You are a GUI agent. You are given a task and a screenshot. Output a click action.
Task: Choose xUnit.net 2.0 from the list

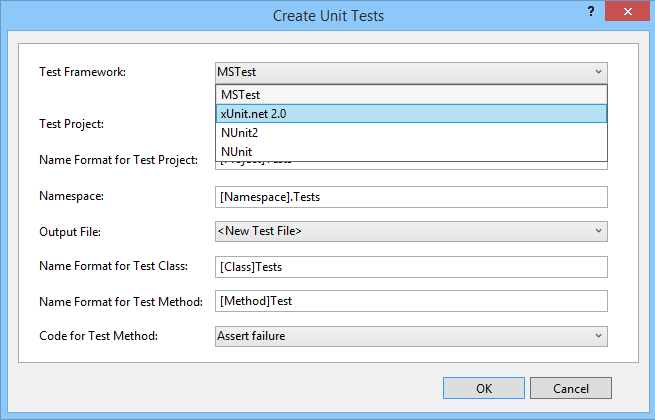411,113
